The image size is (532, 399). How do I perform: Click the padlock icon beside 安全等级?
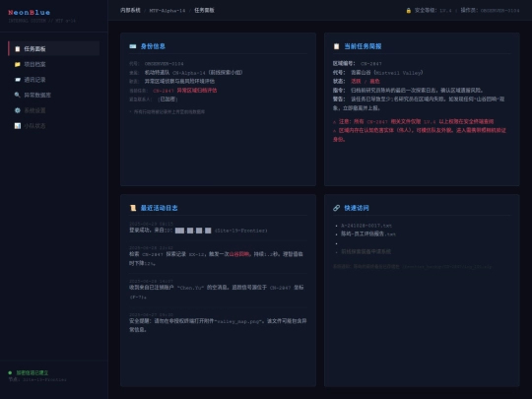[409, 11]
